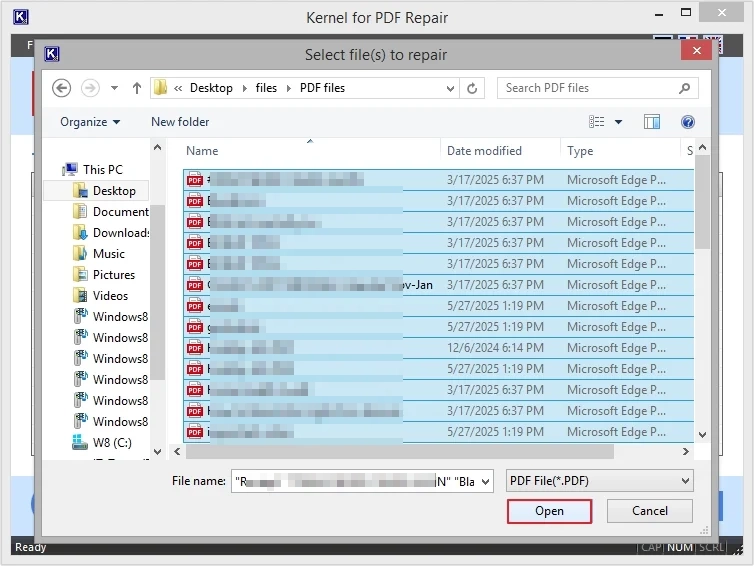
Task: Click the PDF files breadcrumb
Action: (322, 88)
